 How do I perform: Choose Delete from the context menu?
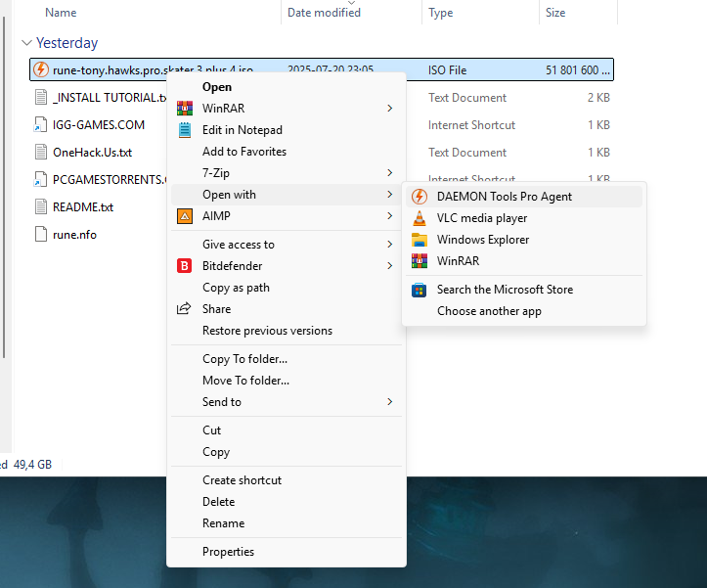pyautogui.click(x=287, y=502)
